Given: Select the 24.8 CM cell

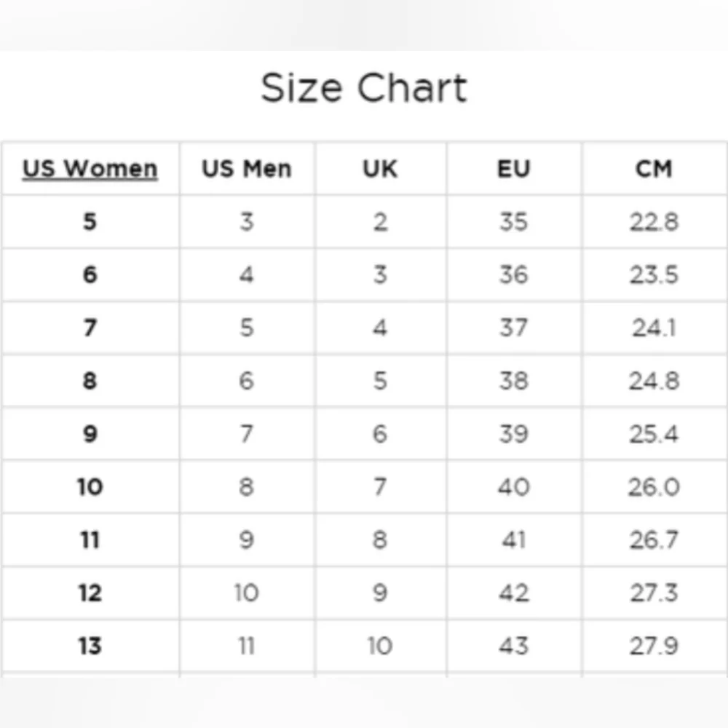Looking at the screenshot, I should point(654,381).
